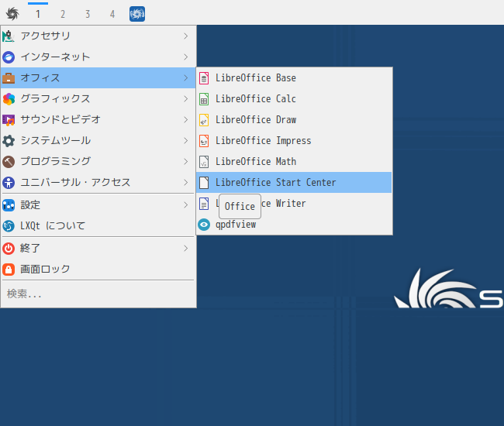Expand the インターネット submenu arrow
Viewport: 504px width, 426px height.
pyautogui.click(x=186, y=57)
